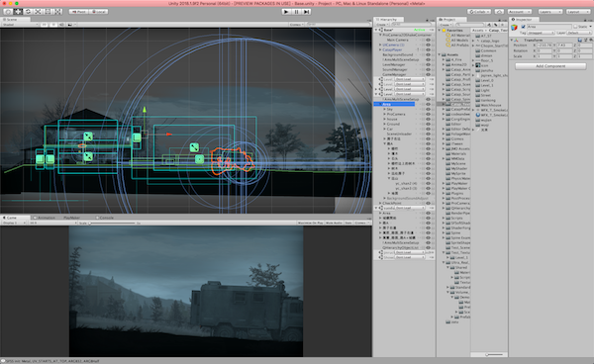
Task: Click the Add Component button
Action: [550, 66]
